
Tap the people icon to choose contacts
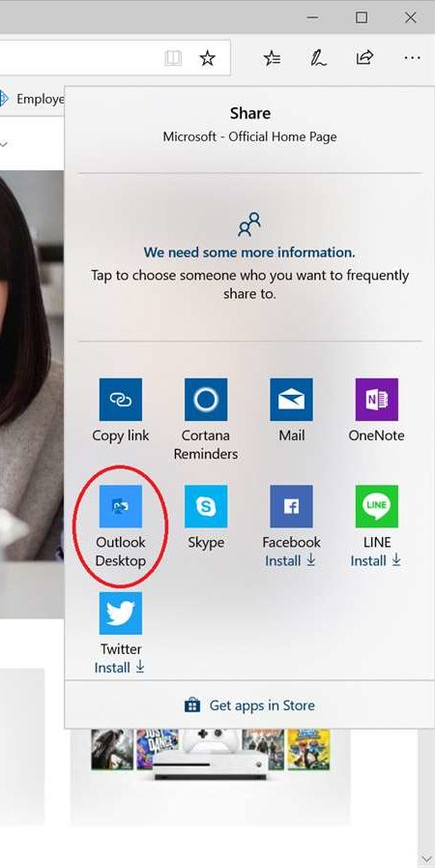tap(249, 224)
